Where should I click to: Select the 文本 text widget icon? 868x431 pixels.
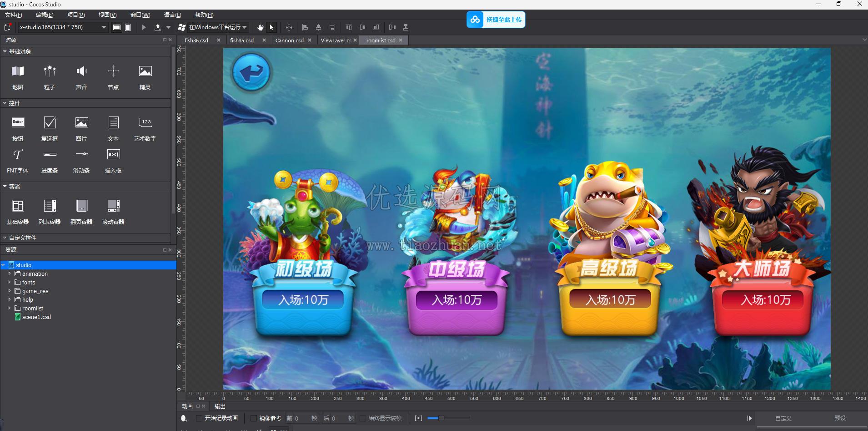[113, 122]
